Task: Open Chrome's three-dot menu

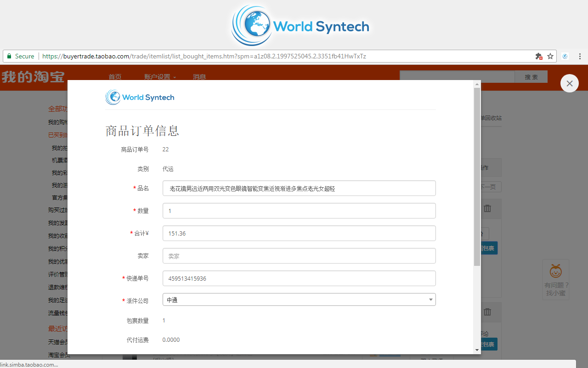Action: 580,56
